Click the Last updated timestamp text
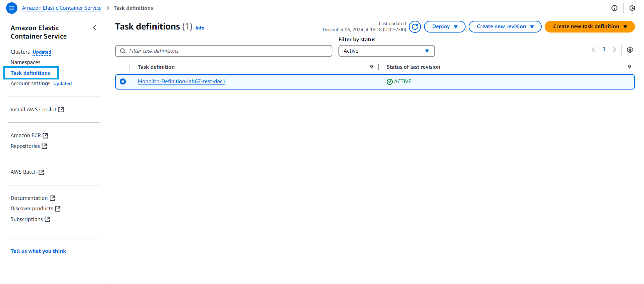 (x=364, y=27)
